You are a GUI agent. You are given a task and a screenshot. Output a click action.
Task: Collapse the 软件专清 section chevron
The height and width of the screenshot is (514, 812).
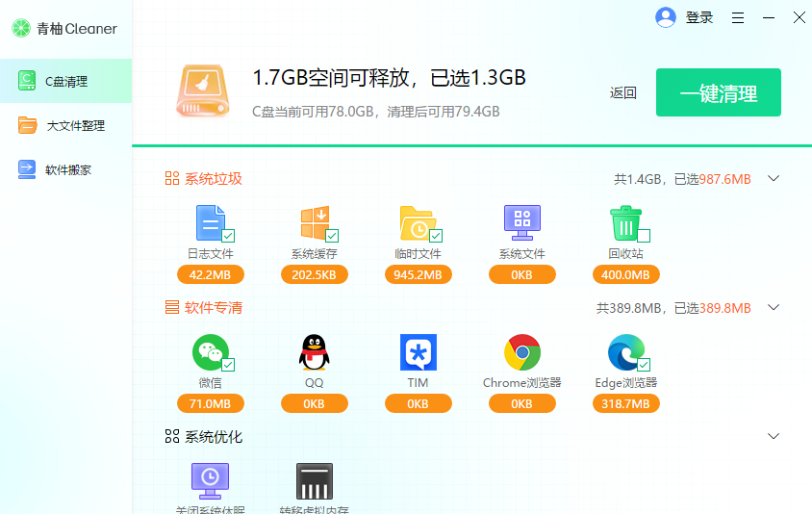point(774,307)
